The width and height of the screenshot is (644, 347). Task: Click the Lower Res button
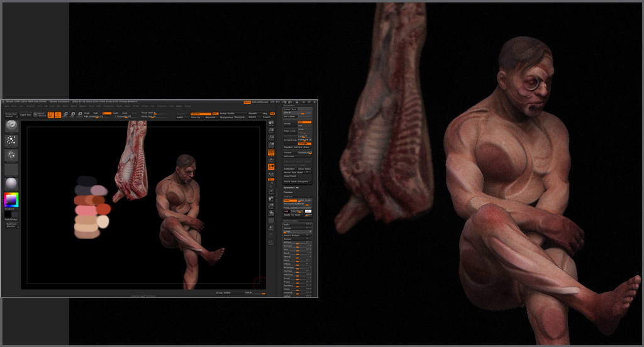point(290,109)
